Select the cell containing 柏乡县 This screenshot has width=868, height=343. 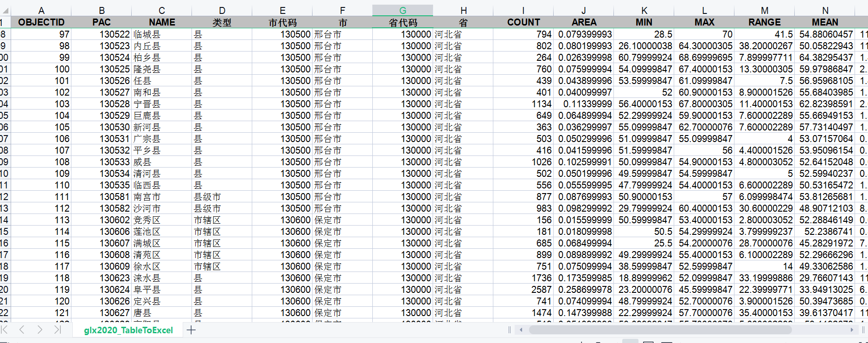point(162,58)
